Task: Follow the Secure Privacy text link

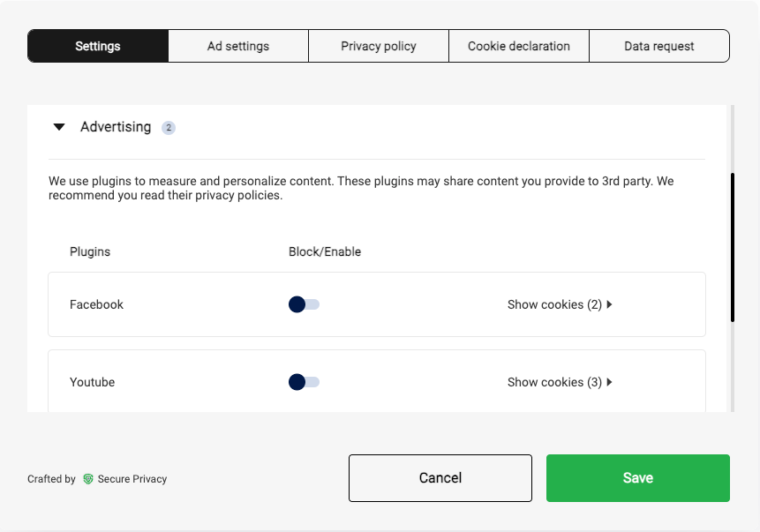Action: click(132, 479)
